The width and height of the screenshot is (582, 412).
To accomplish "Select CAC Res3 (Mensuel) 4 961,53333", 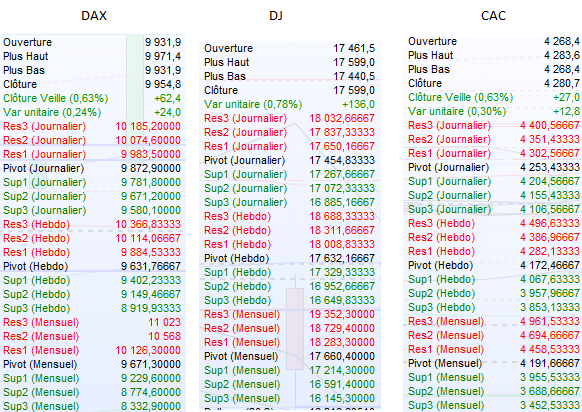I will pyautogui.click(x=494, y=321).
